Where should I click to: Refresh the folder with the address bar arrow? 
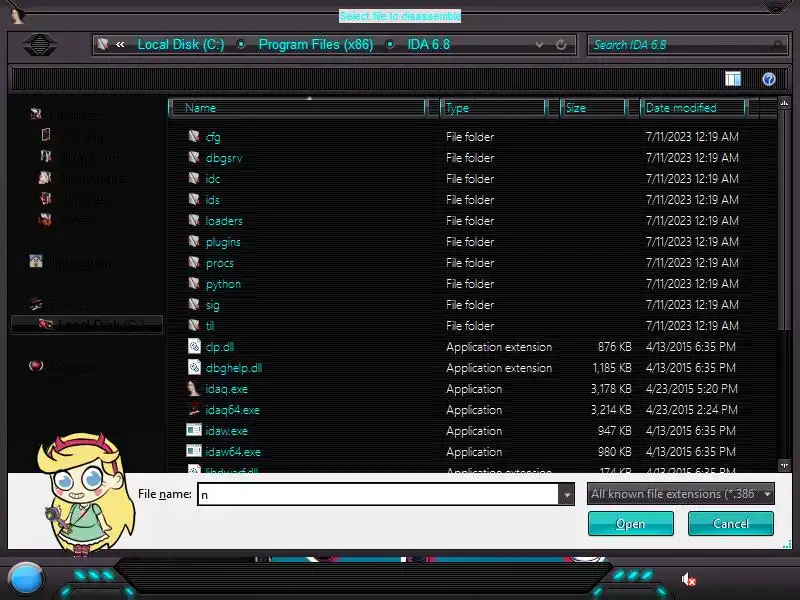[x=561, y=45]
